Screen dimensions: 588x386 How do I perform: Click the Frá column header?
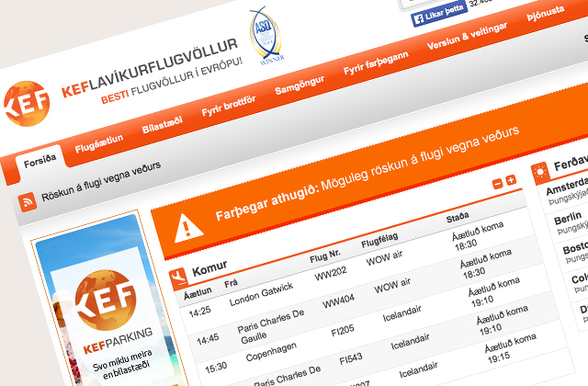(231, 283)
